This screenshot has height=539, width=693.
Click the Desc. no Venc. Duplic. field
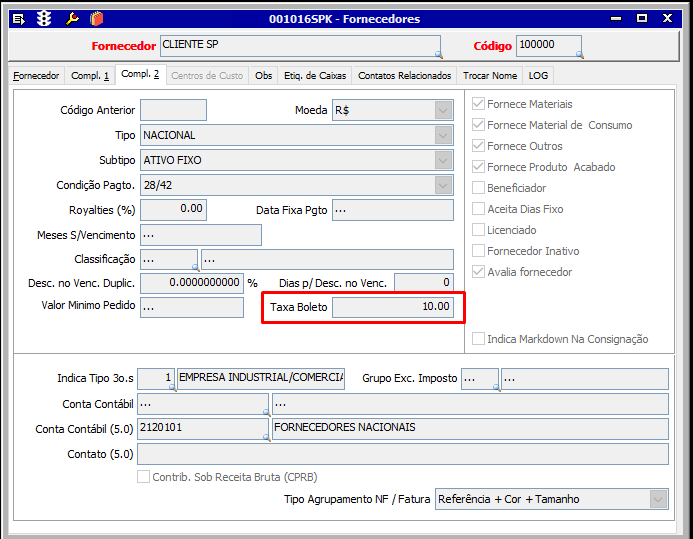pyautogui.click(x=192, y=283)
